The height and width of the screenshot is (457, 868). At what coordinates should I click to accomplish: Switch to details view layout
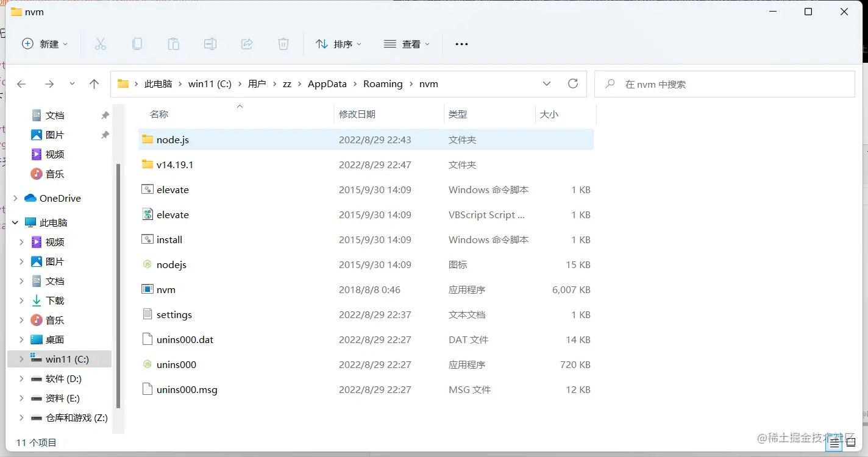(x=833, y=444)
